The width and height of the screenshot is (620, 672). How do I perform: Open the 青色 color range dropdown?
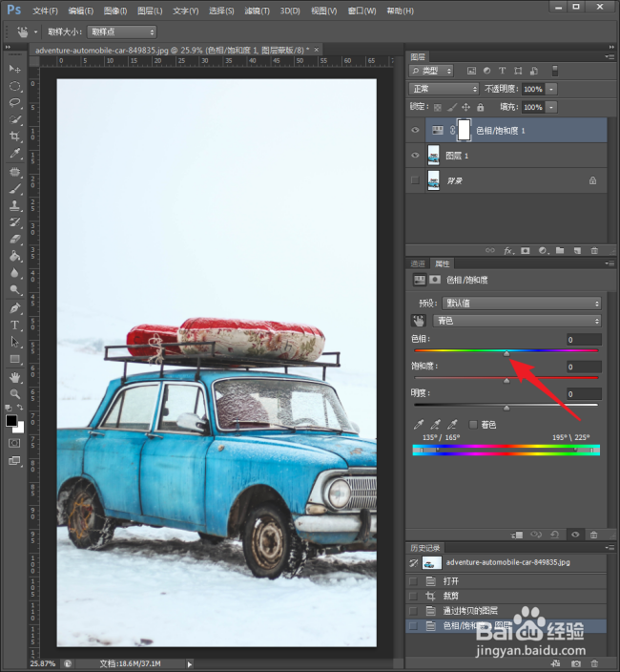(x=517, y=321)
